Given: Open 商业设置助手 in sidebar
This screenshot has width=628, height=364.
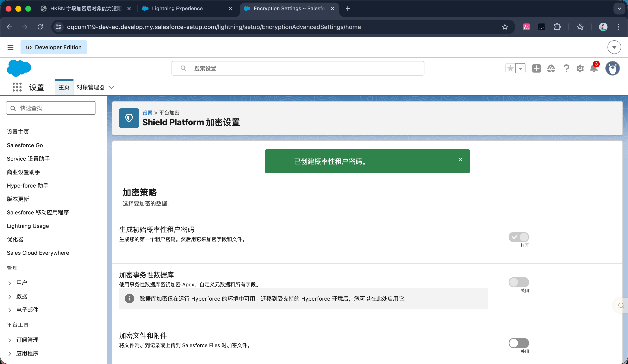Looking at the screenshot, I should tap(23, 172).
